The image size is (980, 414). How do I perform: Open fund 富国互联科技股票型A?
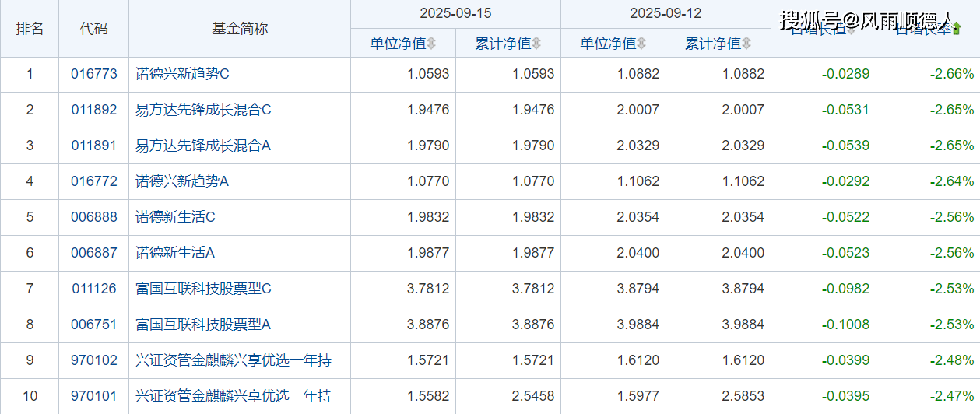[203, 325]
